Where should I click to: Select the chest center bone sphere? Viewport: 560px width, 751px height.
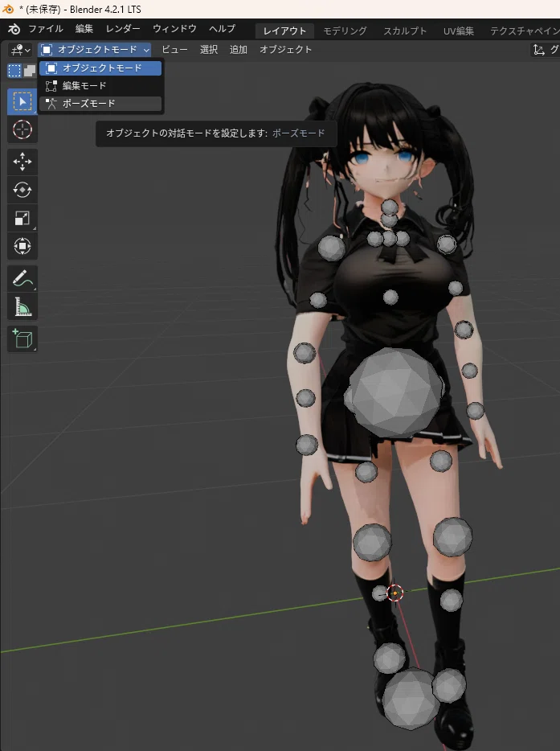(390, 298)
